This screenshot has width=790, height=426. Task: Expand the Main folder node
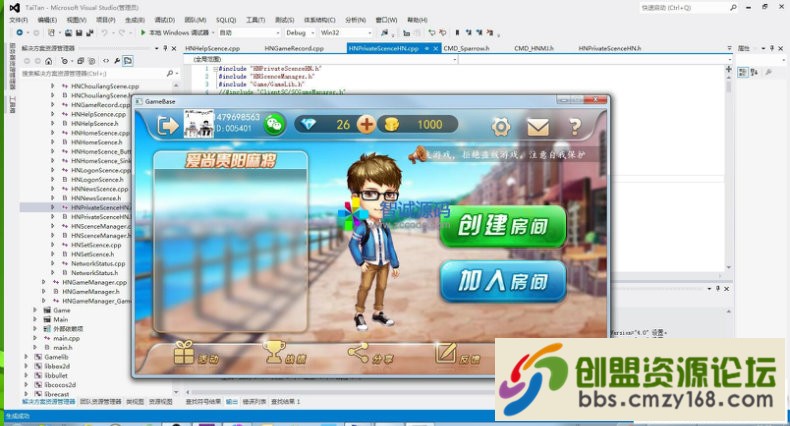(35, 319)
